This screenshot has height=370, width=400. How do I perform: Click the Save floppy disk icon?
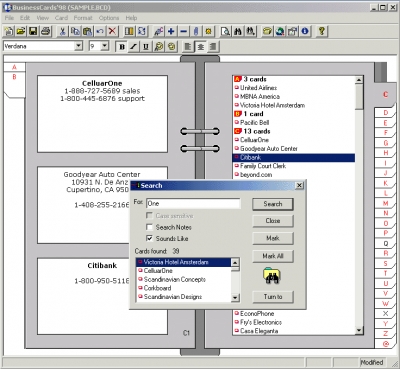[33, 31]
